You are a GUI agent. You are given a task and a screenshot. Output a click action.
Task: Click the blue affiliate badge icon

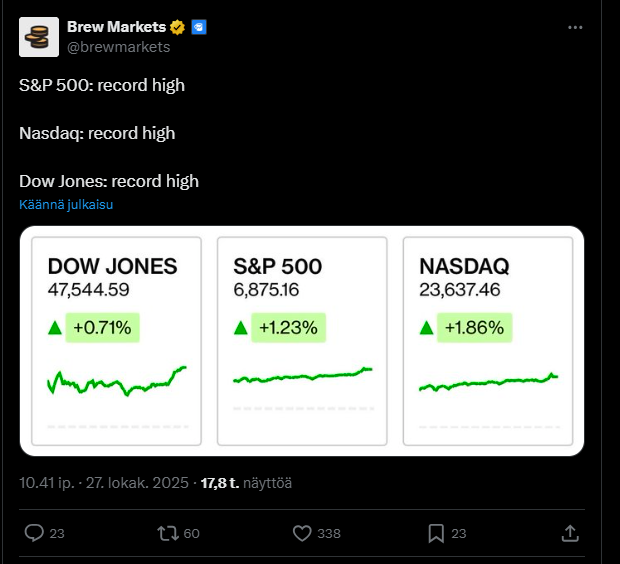tap(199, 27)
